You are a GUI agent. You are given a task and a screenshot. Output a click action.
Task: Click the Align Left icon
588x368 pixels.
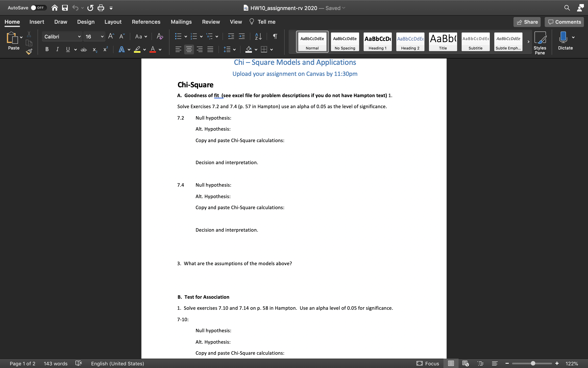(178, 49)
